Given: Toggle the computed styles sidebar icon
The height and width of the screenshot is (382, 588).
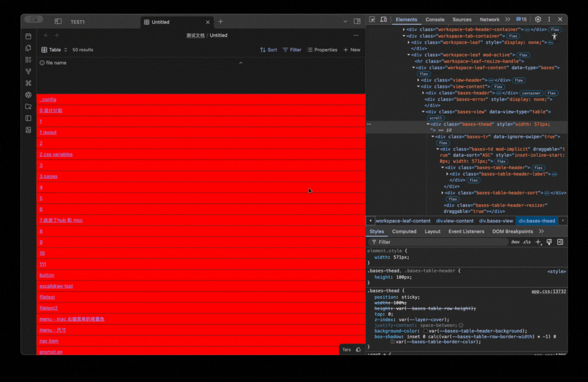Looking at the screenshot, I should click(x=560, y=242).
